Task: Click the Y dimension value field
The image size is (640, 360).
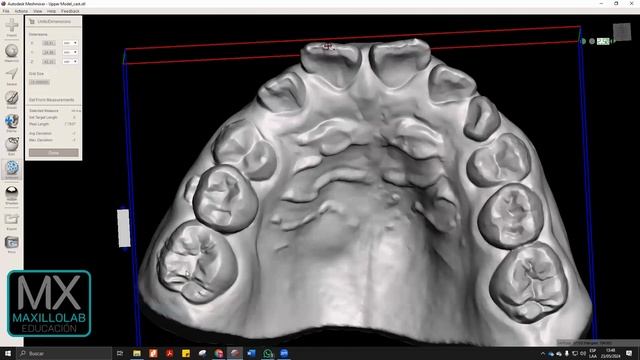Action: pyautogui.click(x=49, y=52)
